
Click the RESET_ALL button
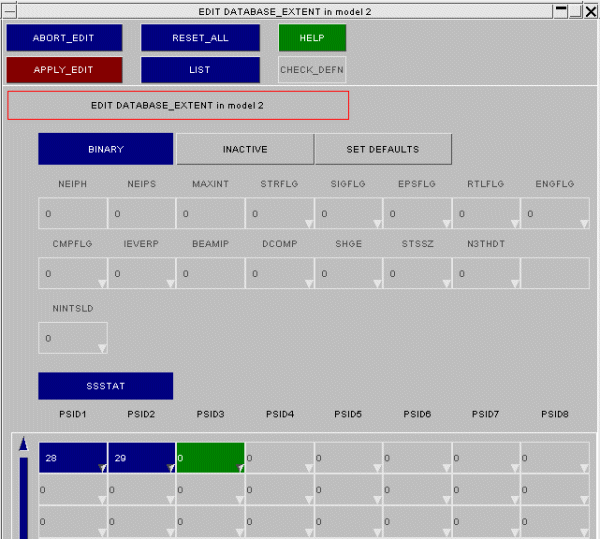pyautogui.click(x=200, y=37)
